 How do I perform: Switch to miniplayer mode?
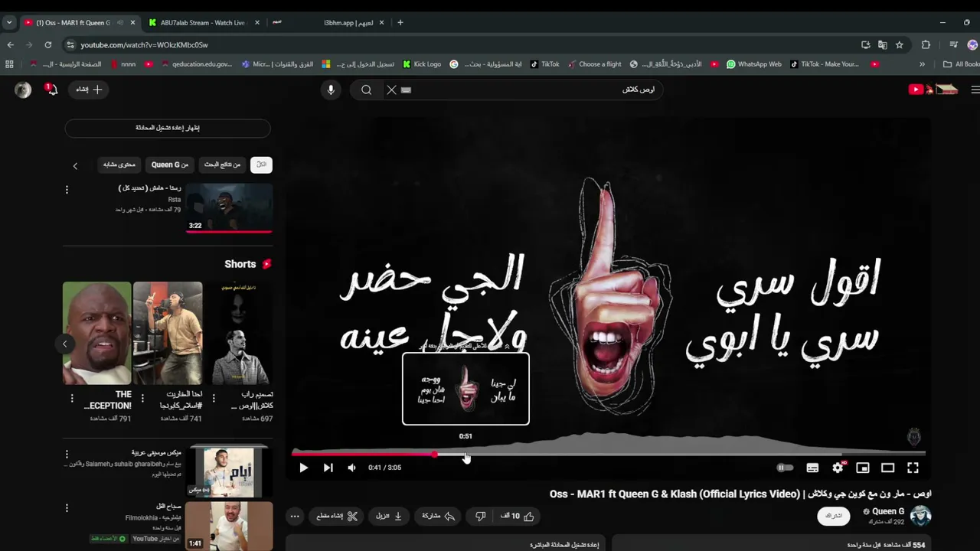pos(863,468)
